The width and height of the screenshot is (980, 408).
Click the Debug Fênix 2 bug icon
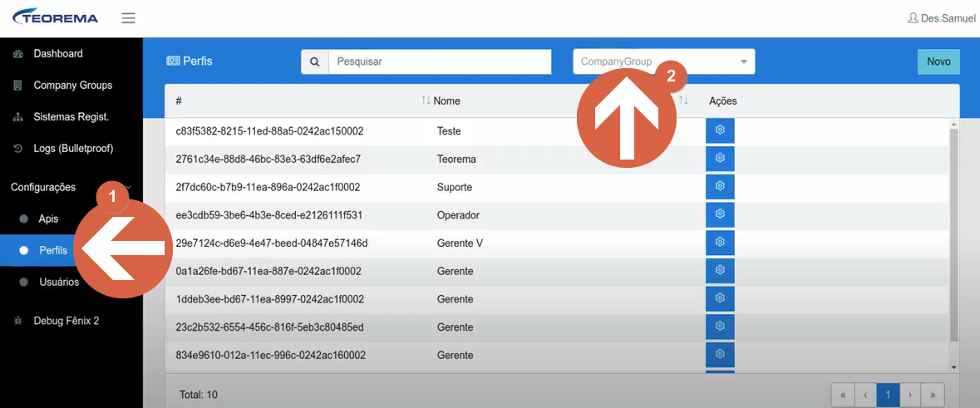click(18, 321)
